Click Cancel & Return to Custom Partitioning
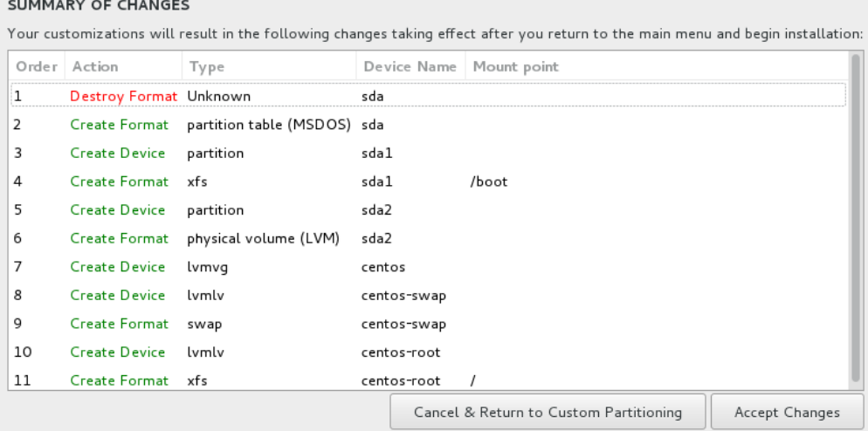The height and width of the screenshot is (431, 868). 548,412
